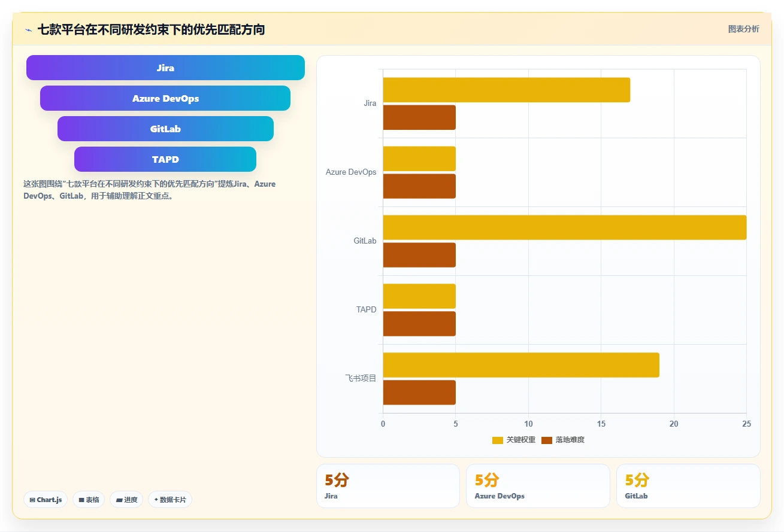Click the x-axis value 10

pos(528,424)
